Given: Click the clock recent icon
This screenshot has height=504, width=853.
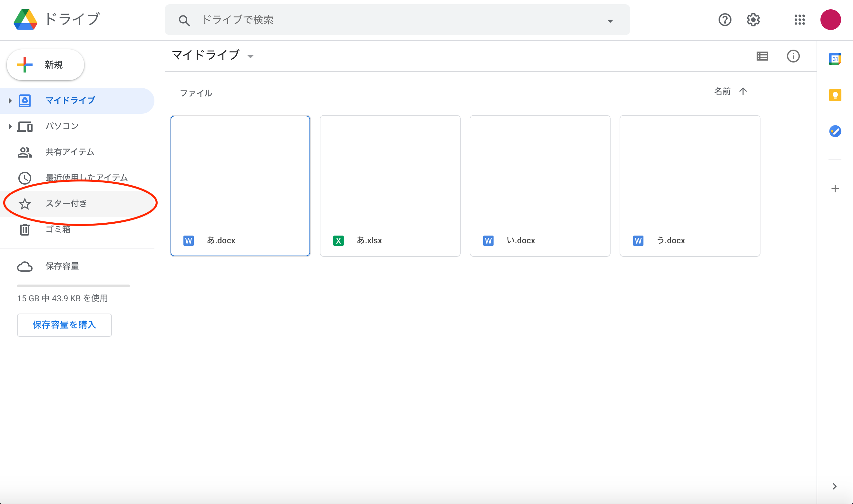Looking at the screenshot, I should [25, 178].
